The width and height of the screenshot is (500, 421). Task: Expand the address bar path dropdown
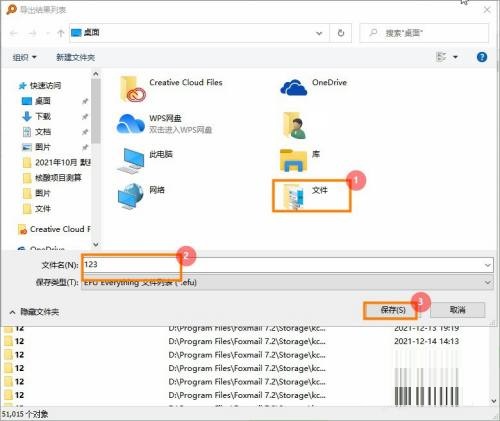pos(319,33)
